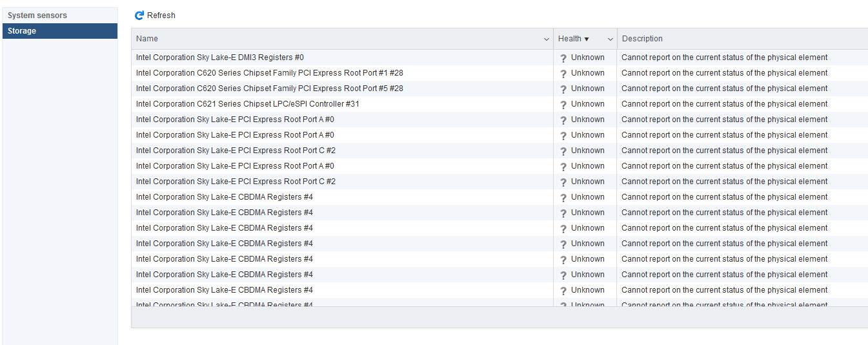Click health icon for Root Port #5 #28
The height and width of the screenshot is (345, 868).
563,89
